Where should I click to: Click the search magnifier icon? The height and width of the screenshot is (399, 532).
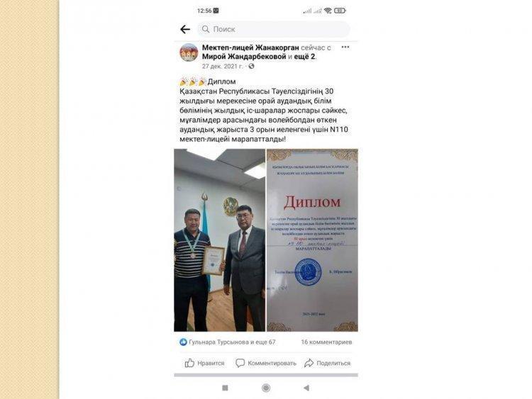click(206, 29)
